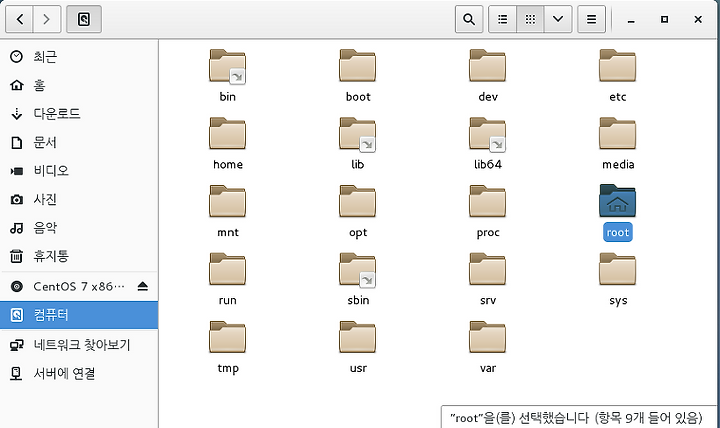Switch to list view
The image size is (720, 428).
click(x=503, y=19)
